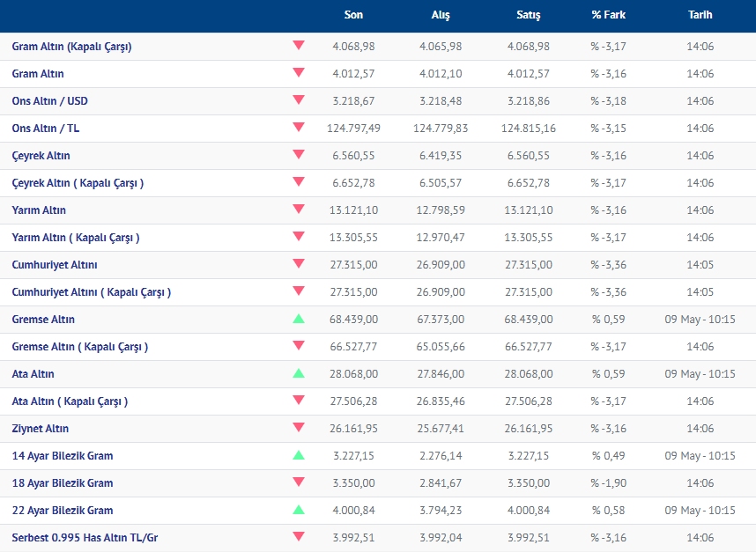Open Cumhuriyet Altını ( Kapalı Çarşı ) link
This screenshot has height=552, width=756.
click(x=92, y=292)
